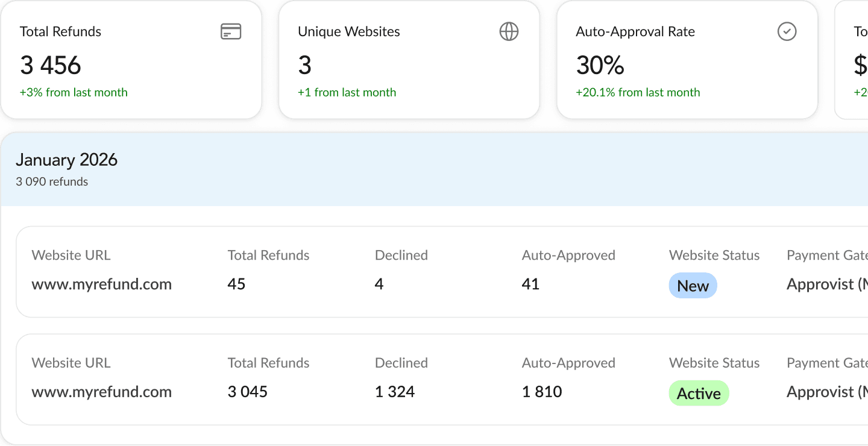Image resolution: width=868 pixels, height=446 pixels.
Task: Click the Auto-Approved value 41
Action: pos(531,284)
